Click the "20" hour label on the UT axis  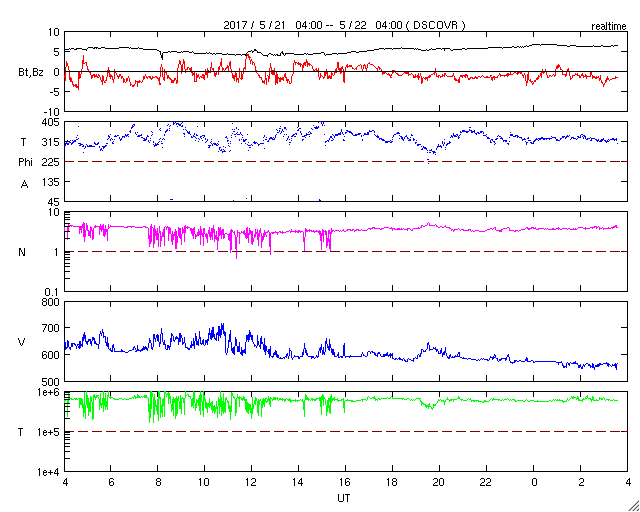440,483
